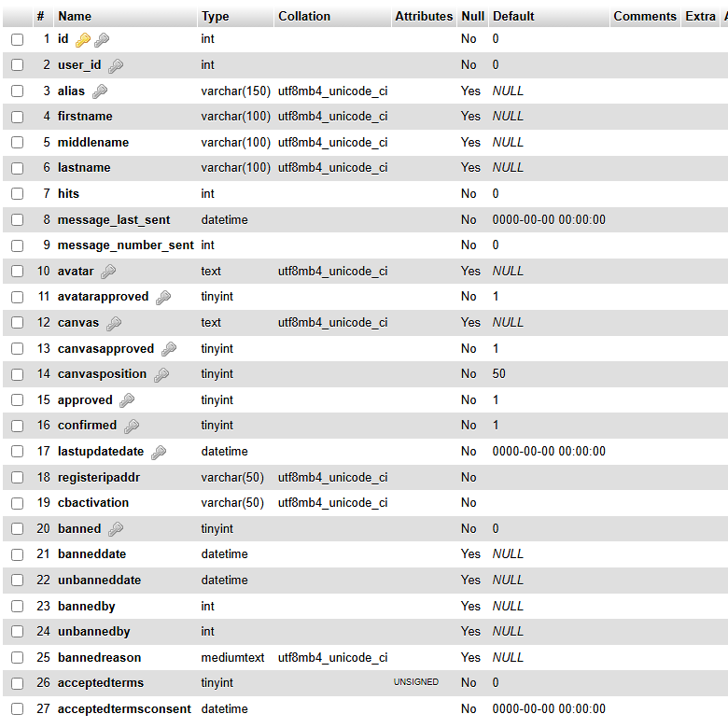Click the index key icon beside canvasposition

click(x=161, y=374)
